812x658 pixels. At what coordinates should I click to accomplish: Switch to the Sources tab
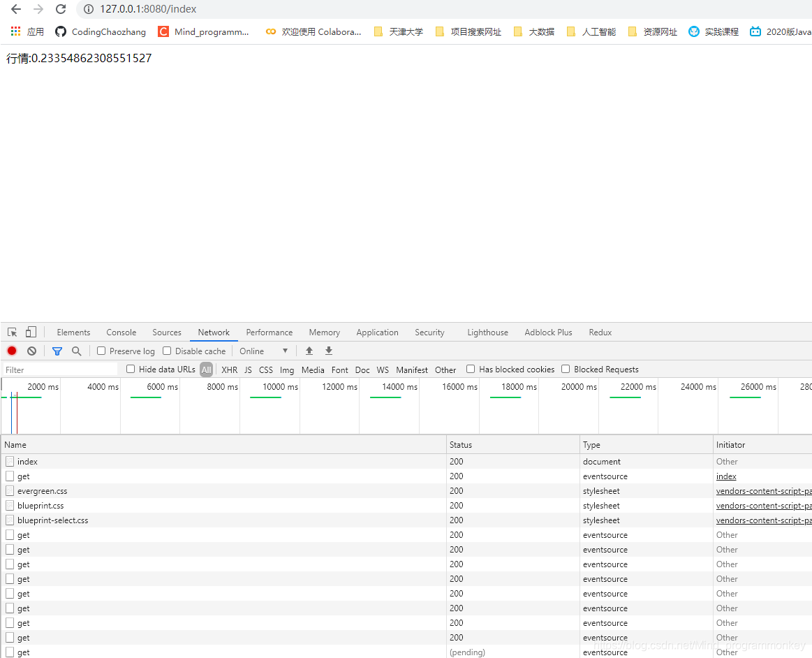point(167,332)
